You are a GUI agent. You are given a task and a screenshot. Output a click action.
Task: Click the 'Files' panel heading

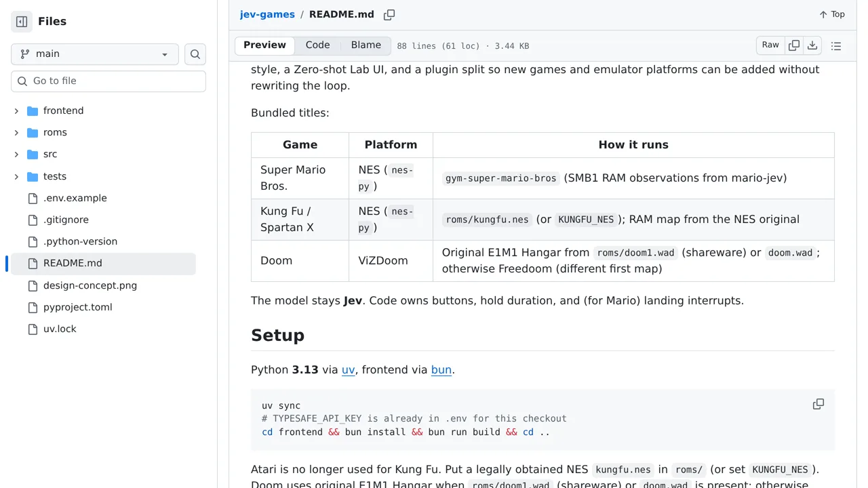point(52,22)
